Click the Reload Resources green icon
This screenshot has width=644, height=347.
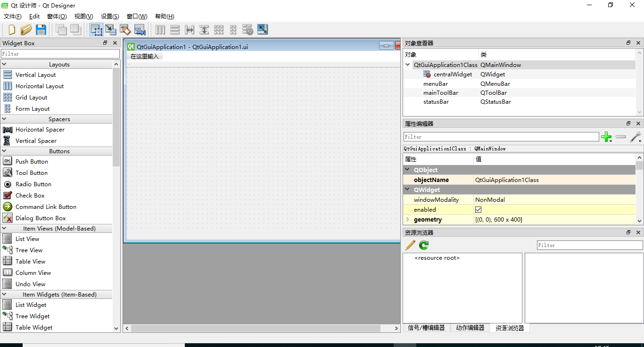coord(423,245)
